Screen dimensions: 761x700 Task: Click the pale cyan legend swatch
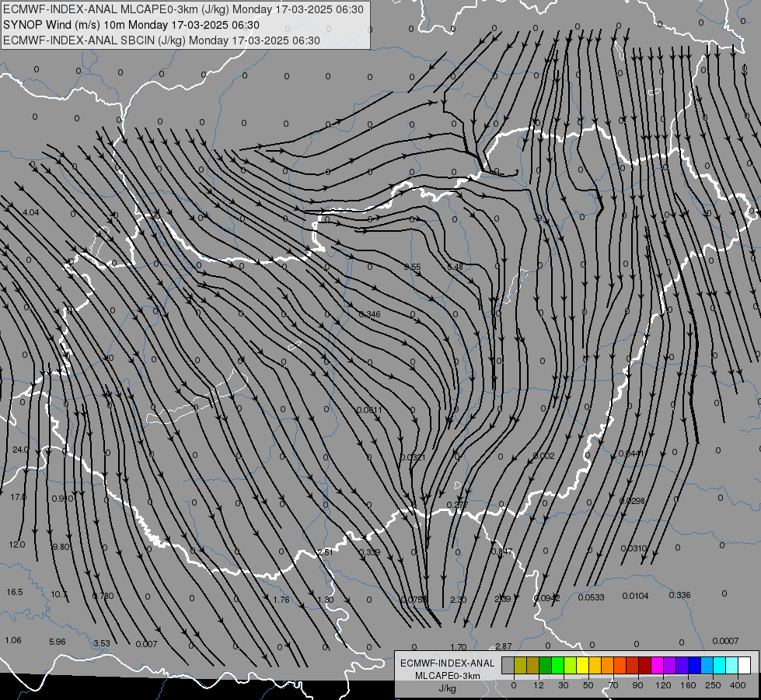(x=732, y=665)
